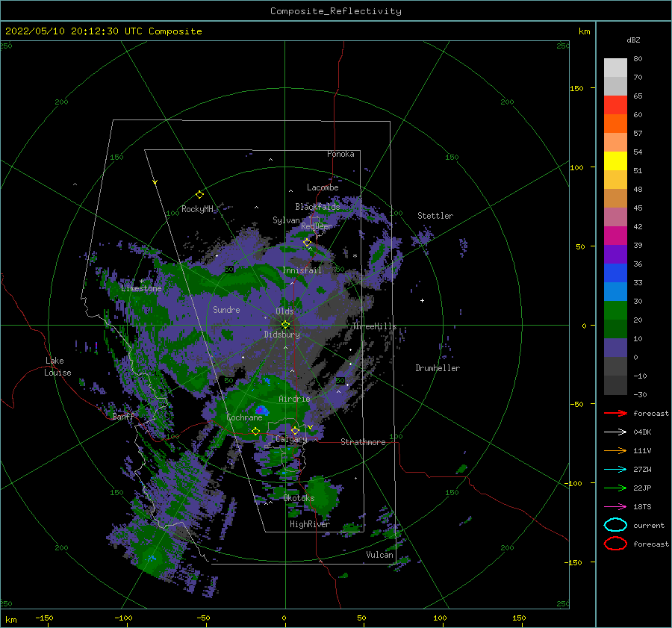Click the red forecast arrow in legend
672x628 pixels.
click(615, 413)
